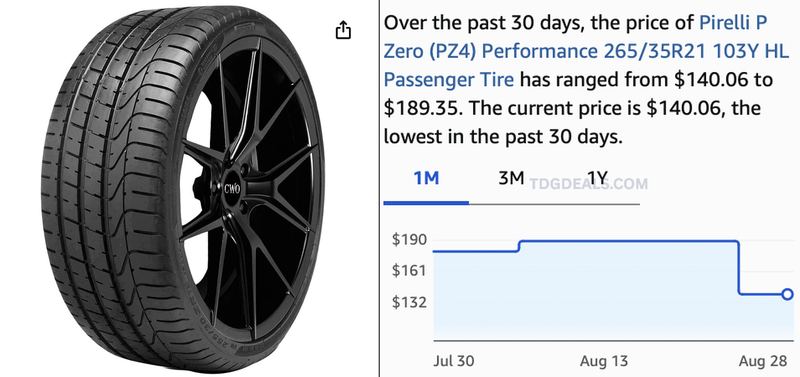Tap the share icon beside the tire
Viewport: 800px width, 377px height.
[x=343, y=30]
